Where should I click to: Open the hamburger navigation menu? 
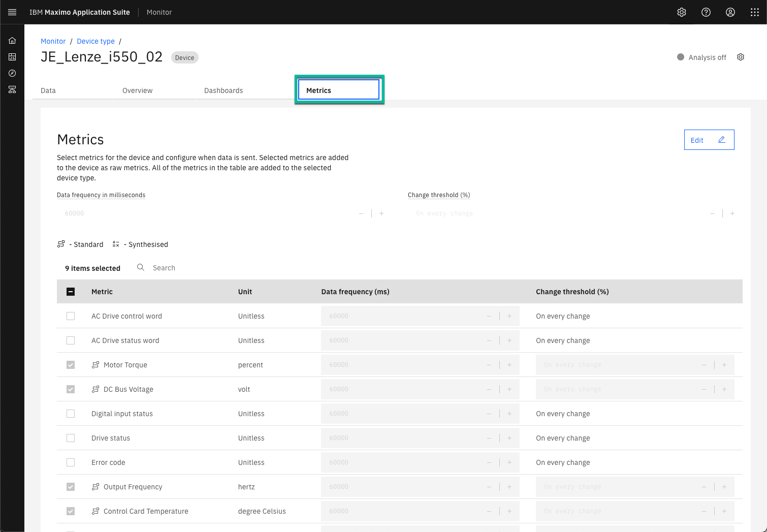(12, 12)
